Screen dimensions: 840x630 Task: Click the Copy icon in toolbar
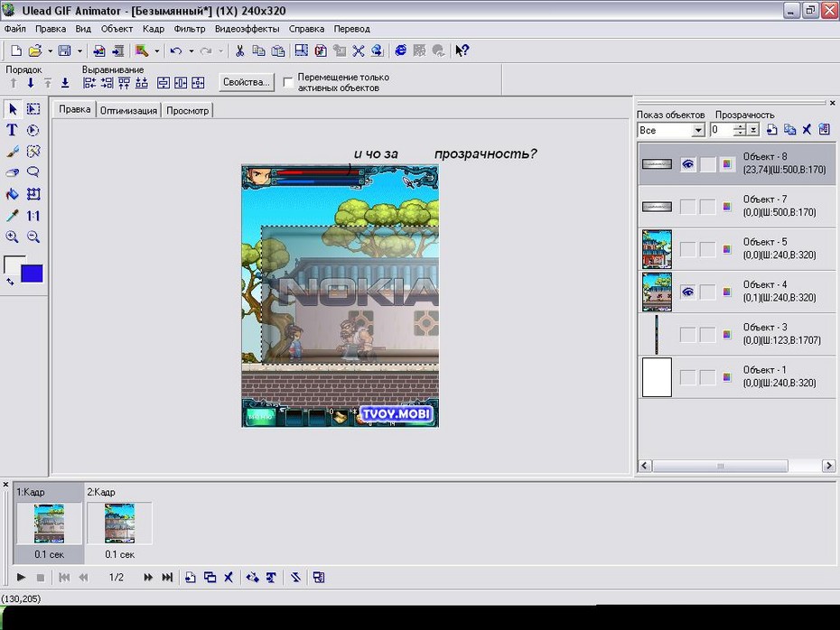(258, 51)
